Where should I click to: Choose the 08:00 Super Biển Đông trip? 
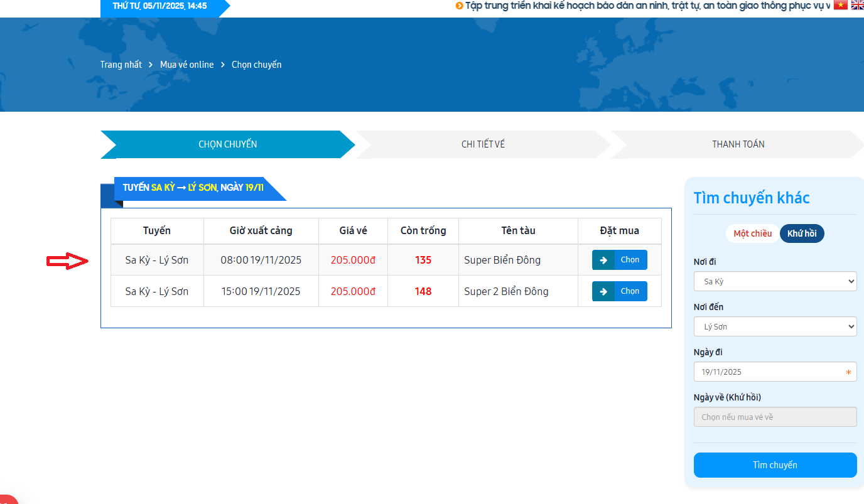[630, 260]
